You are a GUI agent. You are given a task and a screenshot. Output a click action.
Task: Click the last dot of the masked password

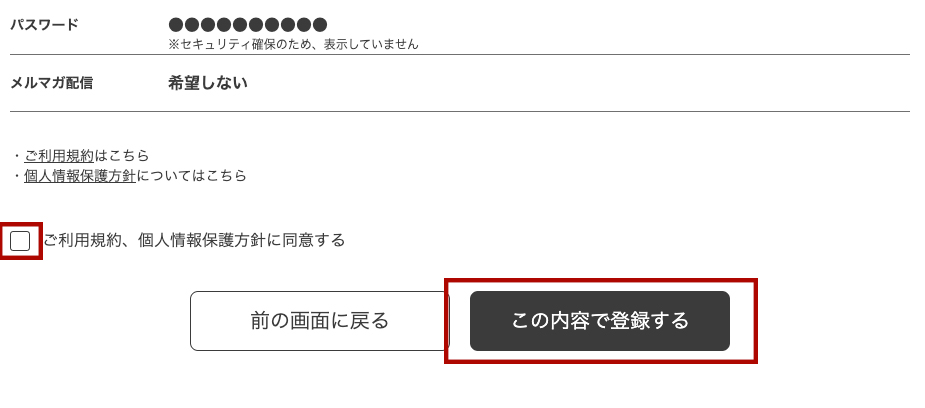319,25
